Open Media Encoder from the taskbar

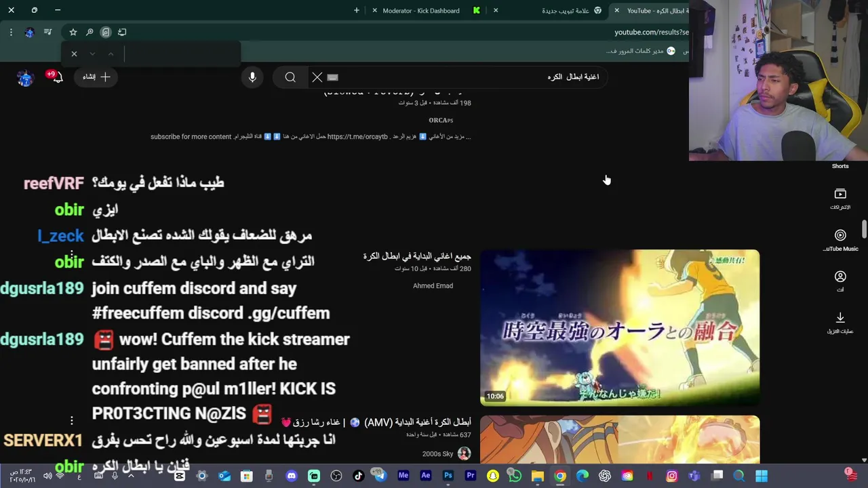click(403, 476)
